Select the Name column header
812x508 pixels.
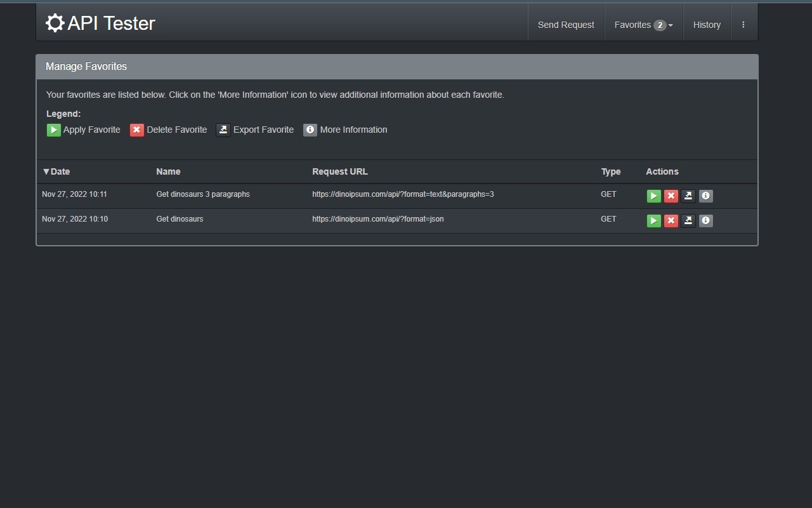point(168,171)
